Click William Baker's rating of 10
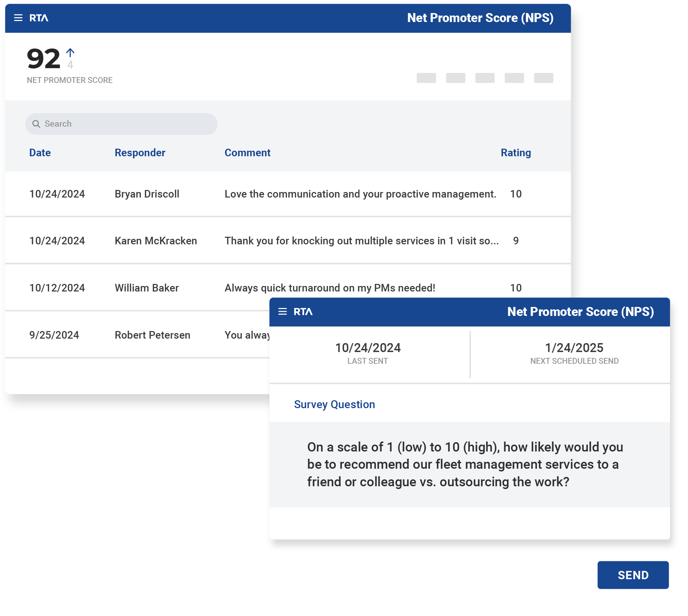This screenshot has width=688, height=616. point(516,288)
